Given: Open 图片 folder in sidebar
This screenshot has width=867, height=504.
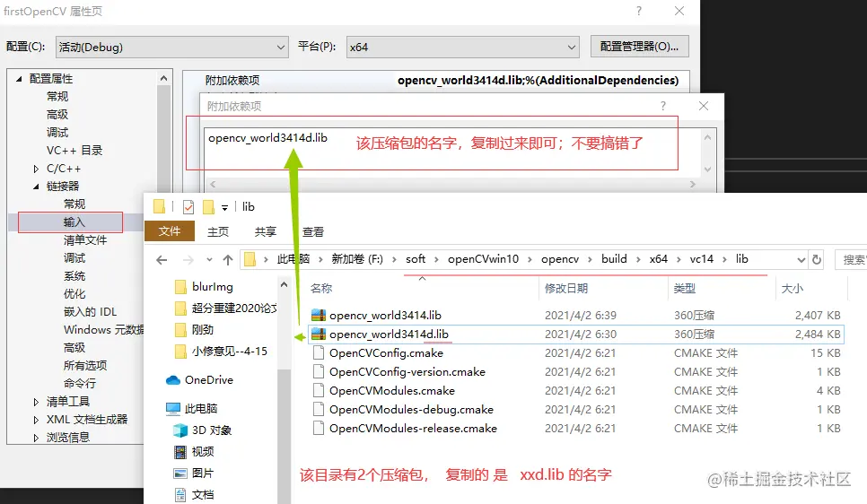Looking at the screenshot, I should pyautogui.click(x=194, y=474).
